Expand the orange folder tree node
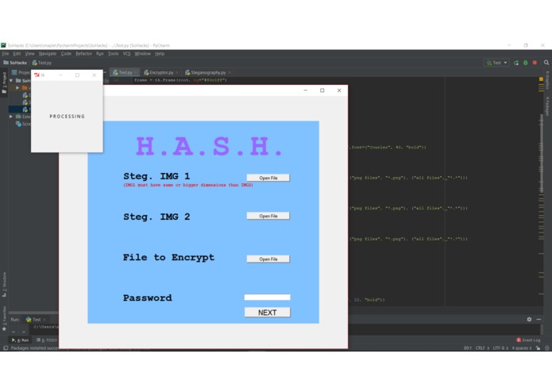552x392 pixels. point(17,87)
